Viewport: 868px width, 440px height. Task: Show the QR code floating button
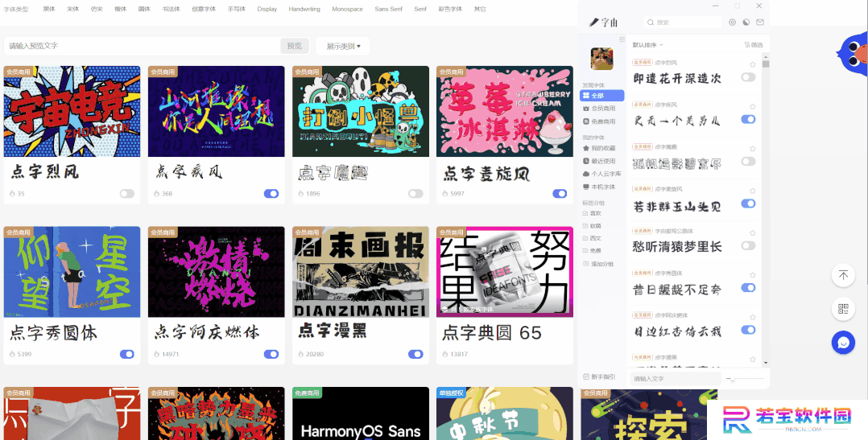click(x=843, y=308)
